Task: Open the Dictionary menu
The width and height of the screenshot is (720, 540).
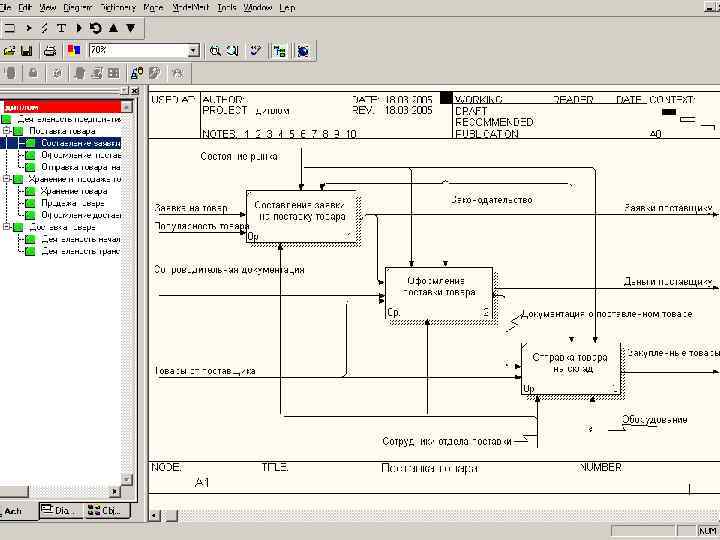Action: coord(117,7)
